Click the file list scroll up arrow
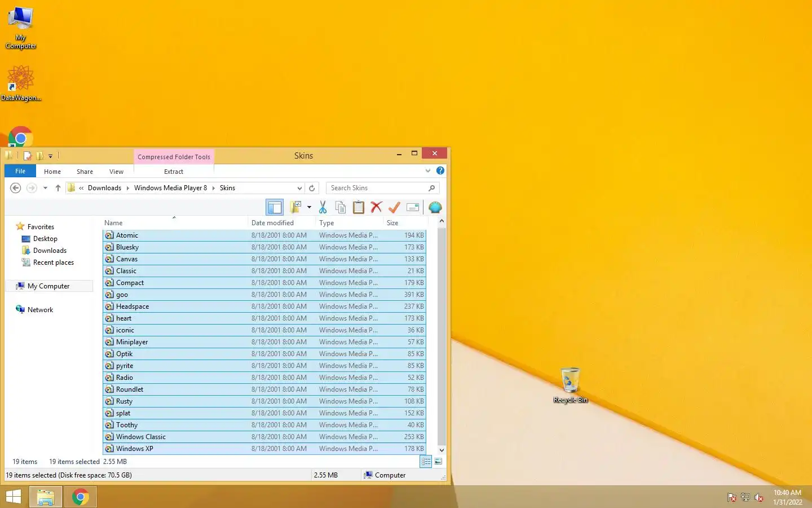This screenshot has height=508, width=812. tap(442, 221)
